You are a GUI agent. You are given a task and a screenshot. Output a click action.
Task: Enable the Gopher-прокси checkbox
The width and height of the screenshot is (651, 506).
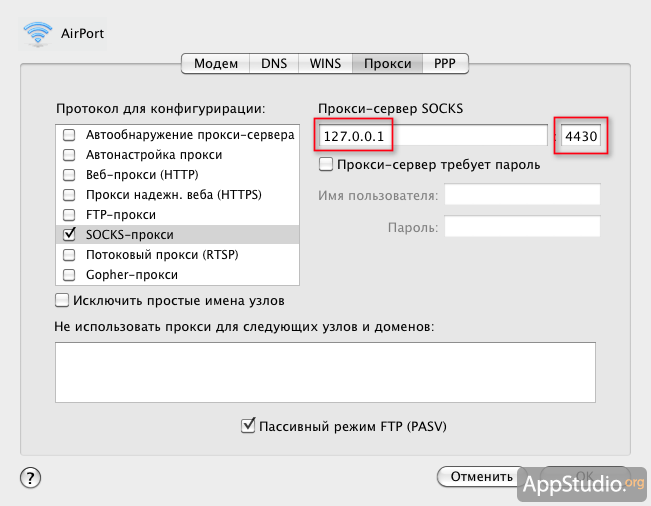(69, 275)
